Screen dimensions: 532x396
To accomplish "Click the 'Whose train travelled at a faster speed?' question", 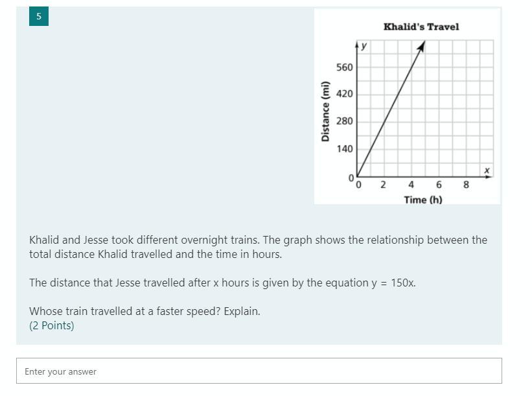I will click(125, 311).
